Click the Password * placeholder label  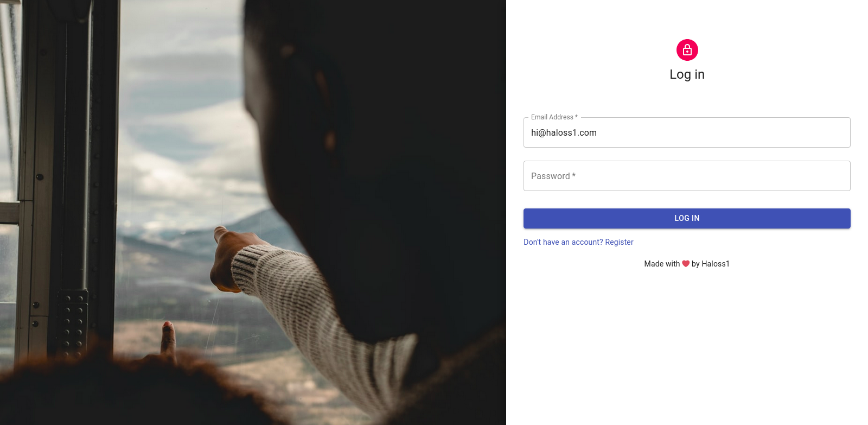(553, 176)
